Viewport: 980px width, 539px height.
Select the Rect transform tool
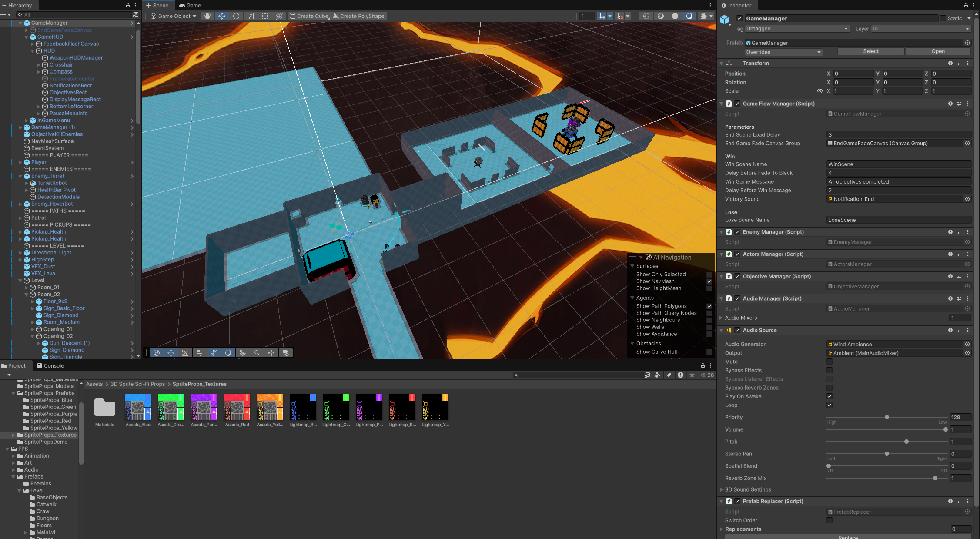click(x=265, y=16)
